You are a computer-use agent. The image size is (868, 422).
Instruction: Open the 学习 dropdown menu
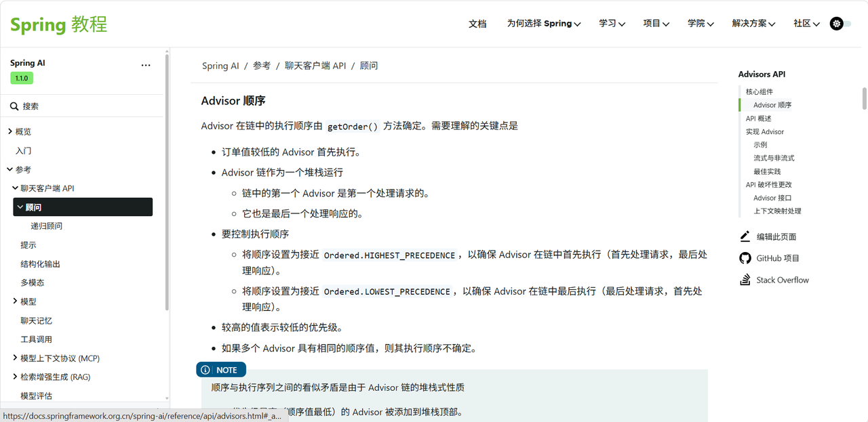[612, 24]
